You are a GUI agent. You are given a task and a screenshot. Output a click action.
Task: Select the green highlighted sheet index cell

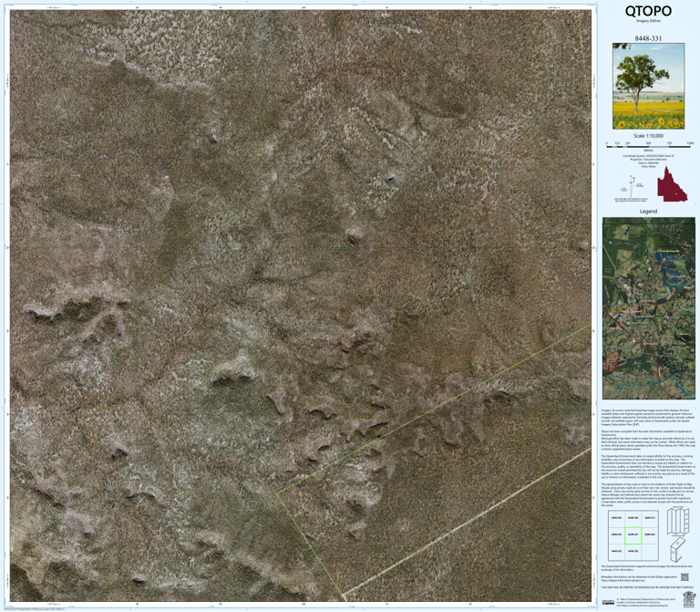coord(633,535)
